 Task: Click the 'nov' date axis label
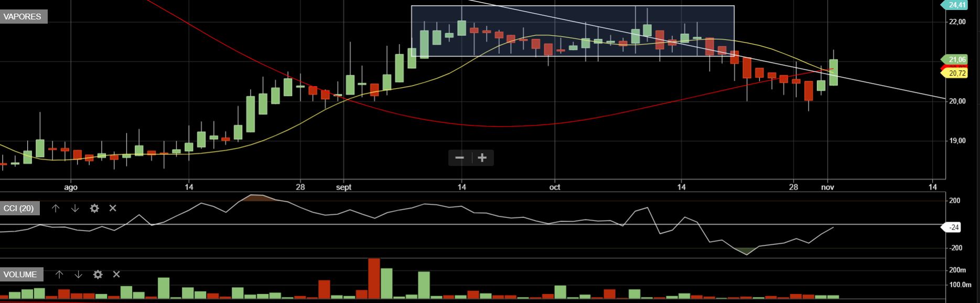tap(827, 187)
